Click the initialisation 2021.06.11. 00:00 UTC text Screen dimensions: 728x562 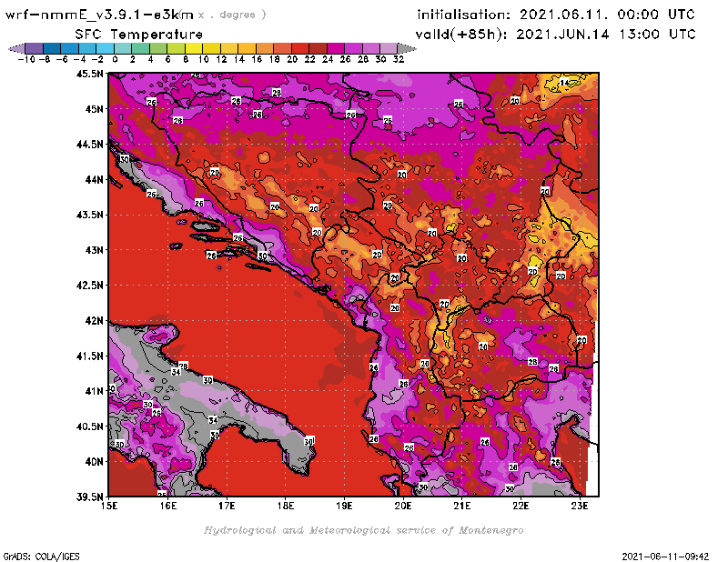556,15
